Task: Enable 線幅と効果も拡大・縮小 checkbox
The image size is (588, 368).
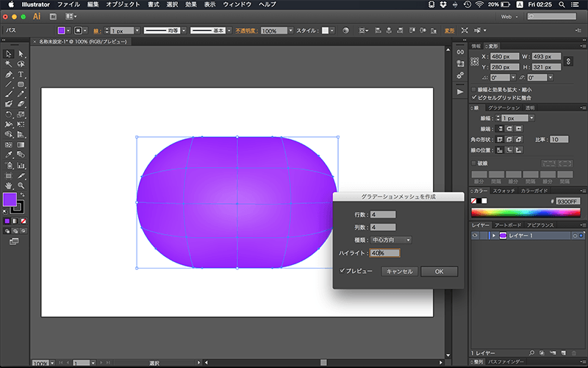Action: (x=474, y=89)
